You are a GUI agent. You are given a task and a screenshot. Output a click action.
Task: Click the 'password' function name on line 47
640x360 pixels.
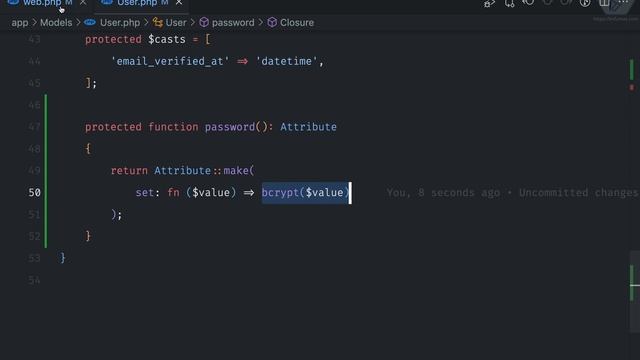pos(230,127)
